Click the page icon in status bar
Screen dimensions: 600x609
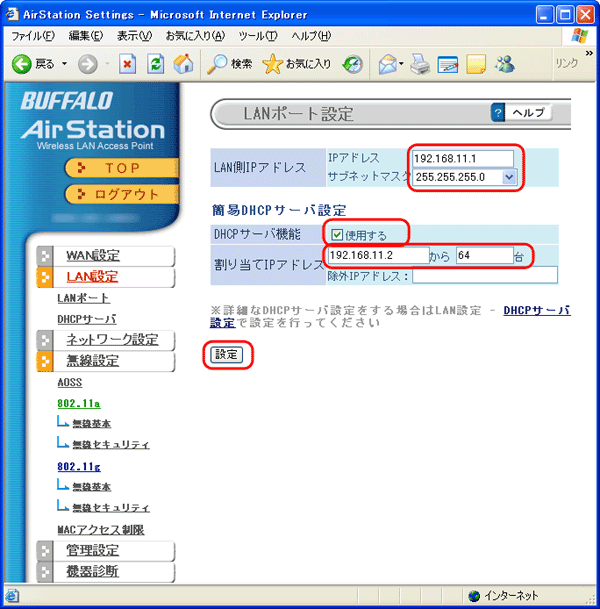12,595
